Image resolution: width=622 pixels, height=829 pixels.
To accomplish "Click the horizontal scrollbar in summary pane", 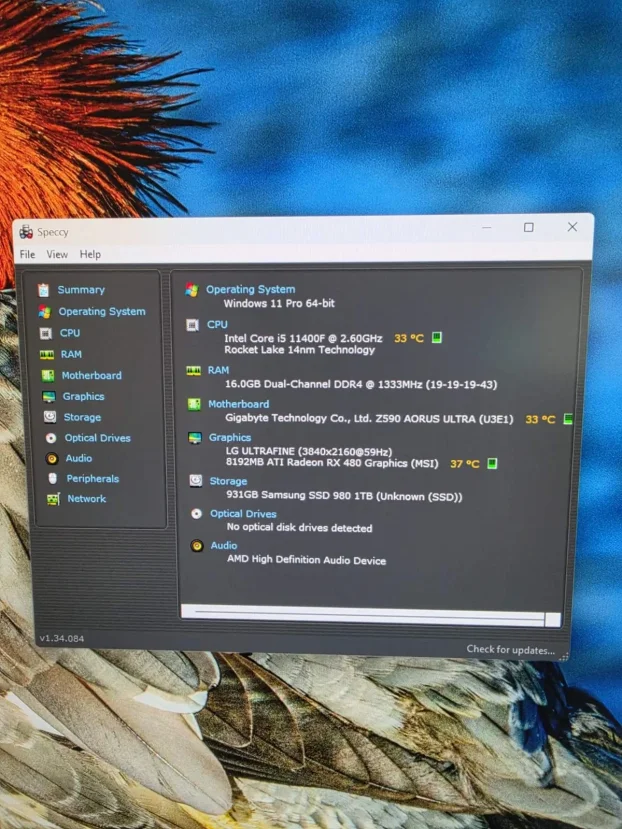I will pos(371,615).
